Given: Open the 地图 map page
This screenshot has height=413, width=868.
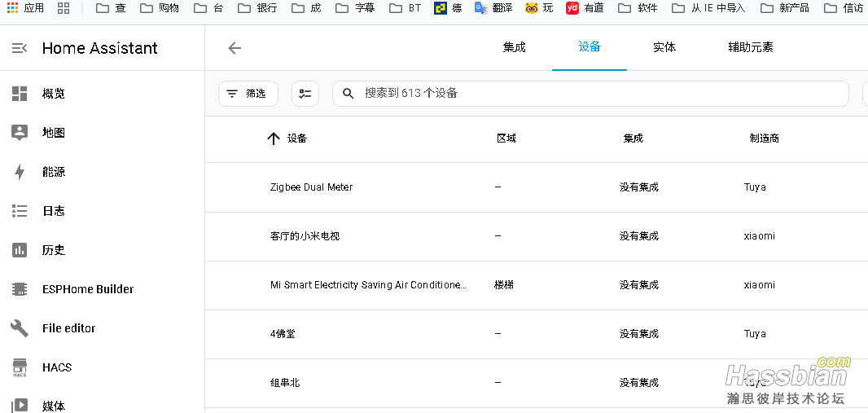Looking at the screenshot, I should coord(103,133).
